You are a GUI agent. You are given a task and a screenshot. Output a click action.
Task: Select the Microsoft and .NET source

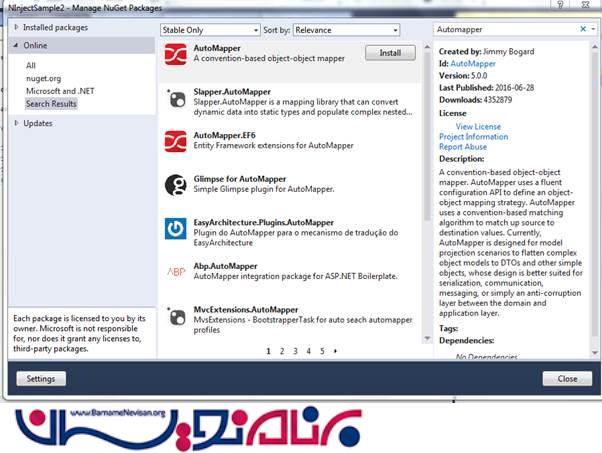[60, 91]
